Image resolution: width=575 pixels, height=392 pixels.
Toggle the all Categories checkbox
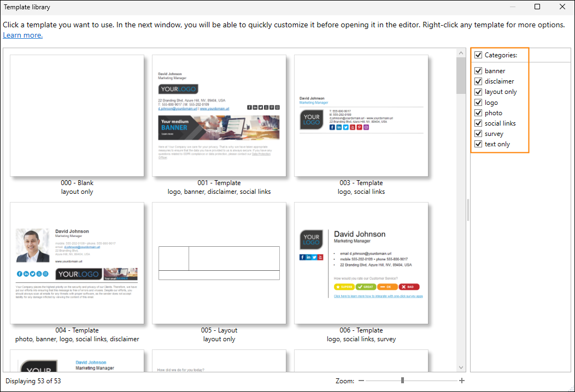point(478,55)
